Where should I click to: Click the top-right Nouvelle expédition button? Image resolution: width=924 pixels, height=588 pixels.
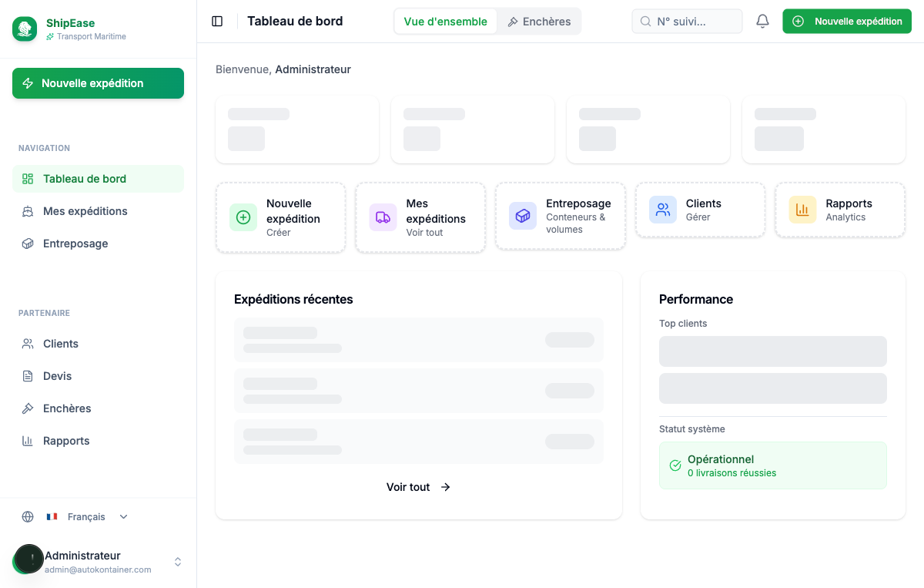[x=847, y=22]
